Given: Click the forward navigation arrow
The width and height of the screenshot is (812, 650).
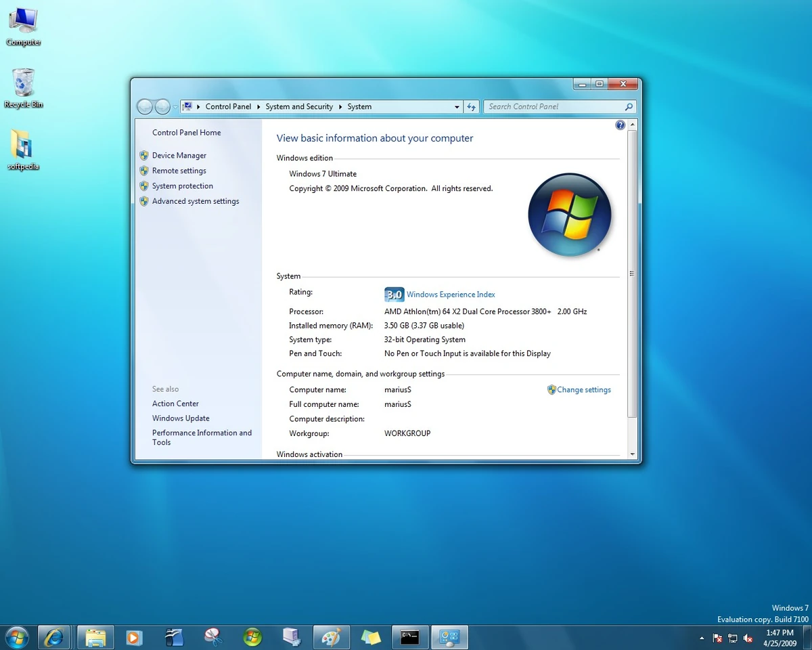Looking at the screenshot, I should click(162, 106).
